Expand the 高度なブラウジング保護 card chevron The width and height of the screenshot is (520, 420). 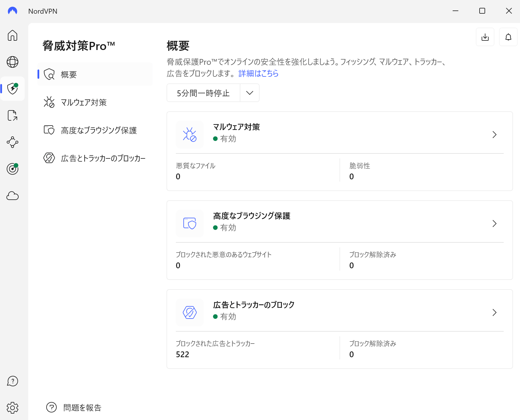pyautogui.click(x=494, y=224)
